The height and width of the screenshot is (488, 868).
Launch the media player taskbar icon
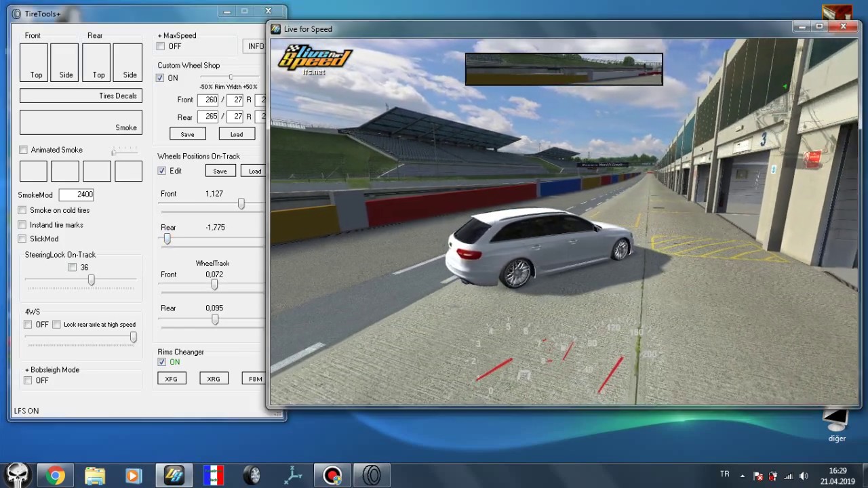tap(134, 476)
